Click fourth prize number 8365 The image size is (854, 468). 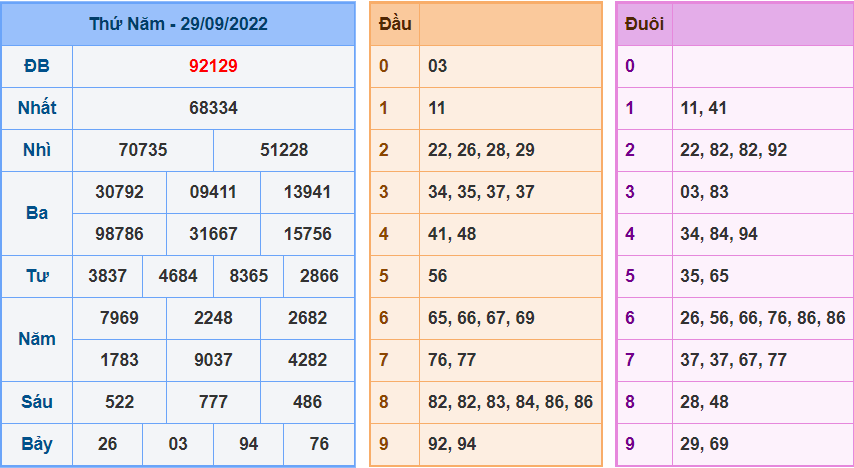tap(249, 276)
